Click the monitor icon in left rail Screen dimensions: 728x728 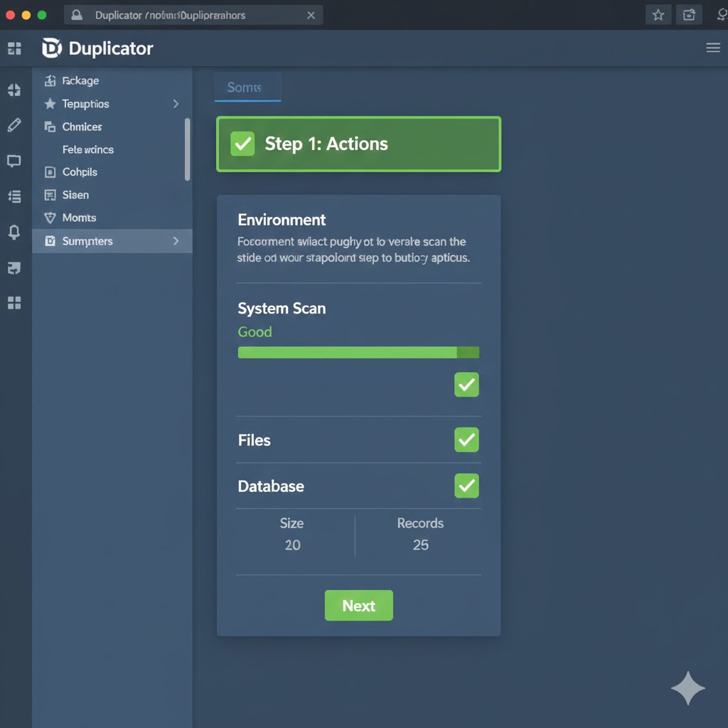(14, 161)
